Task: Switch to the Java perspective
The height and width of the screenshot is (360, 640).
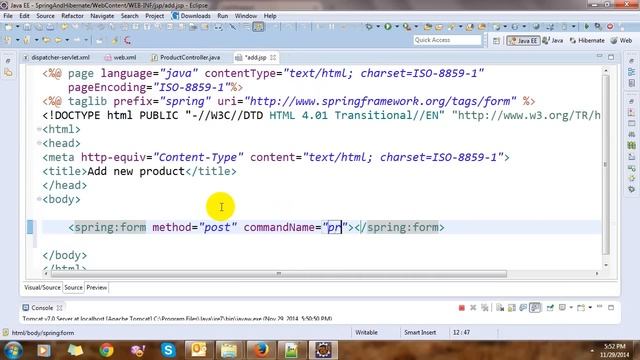Action: tap(553, 40)
